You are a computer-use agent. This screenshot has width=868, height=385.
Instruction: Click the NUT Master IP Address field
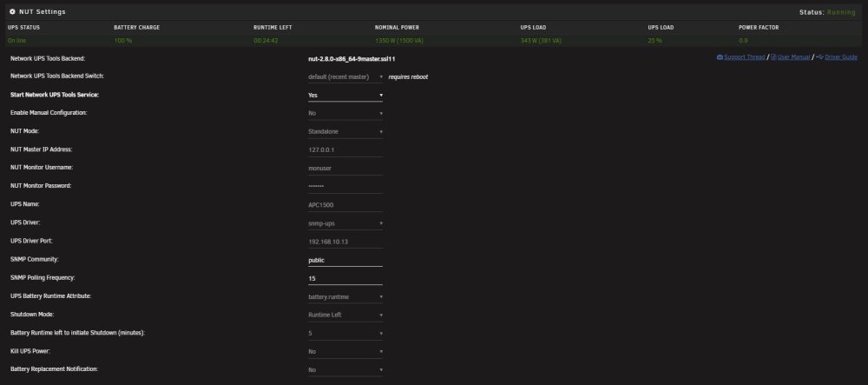[345, 150]
